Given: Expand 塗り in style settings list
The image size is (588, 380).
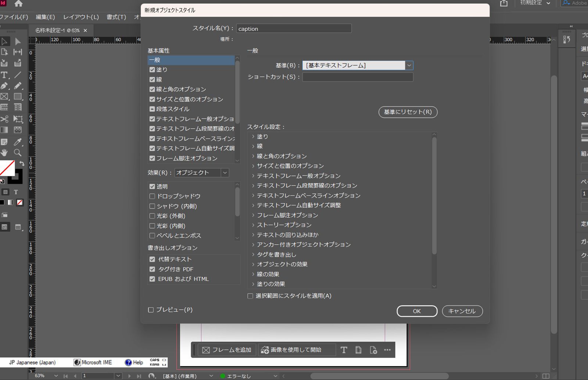Looking at the screenshot, I should (253, 136).
